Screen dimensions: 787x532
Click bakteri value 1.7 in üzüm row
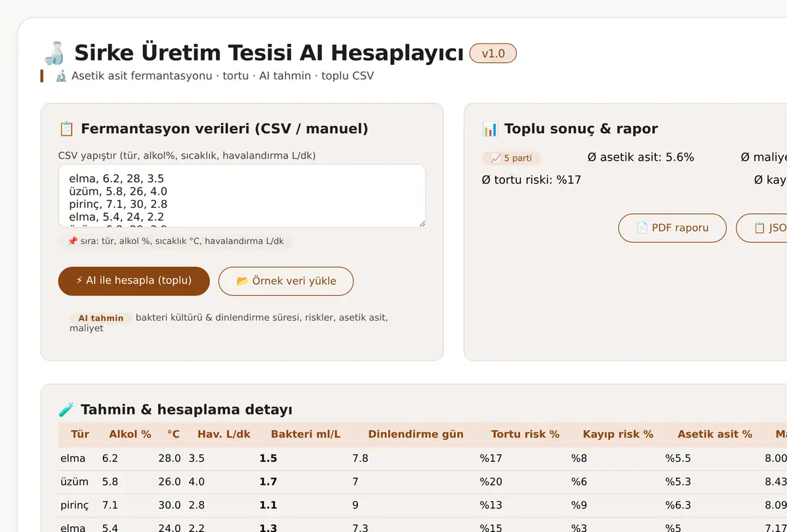pos(268,482)
